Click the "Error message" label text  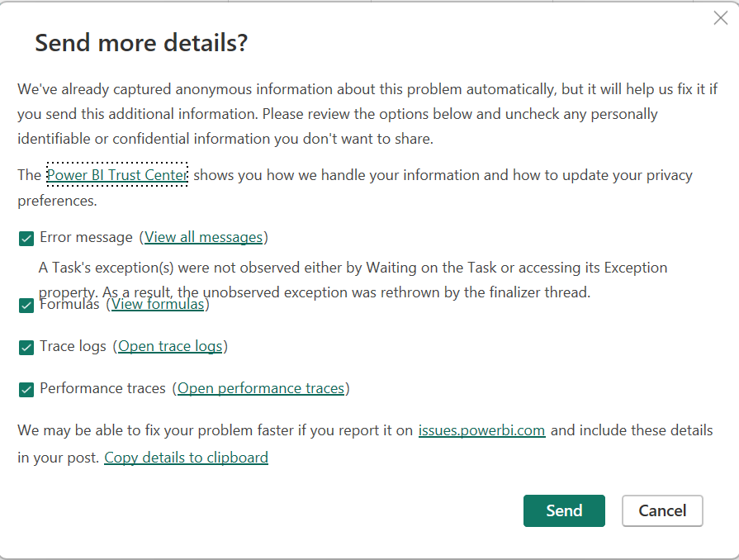[x=86, y=237]
